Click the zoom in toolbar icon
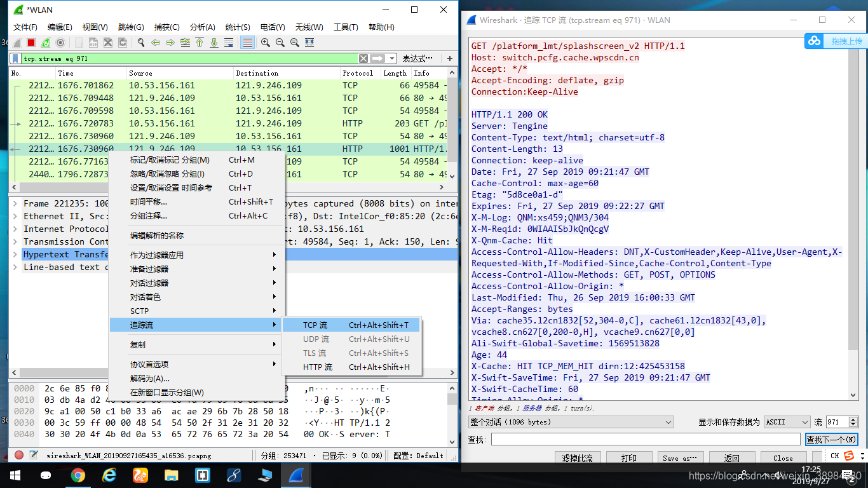The width and height of the screenshot is (868, 488). (266, 43)
